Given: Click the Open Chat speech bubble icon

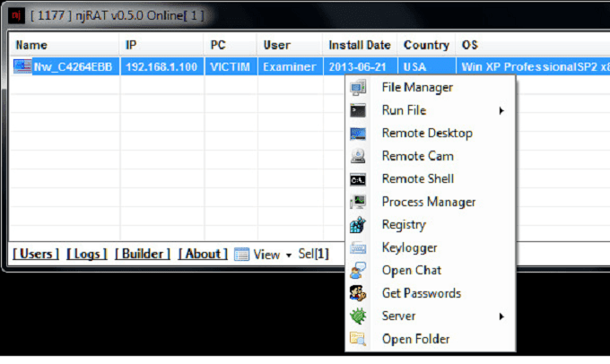Looking at the screenshot, I should (358, 270).
